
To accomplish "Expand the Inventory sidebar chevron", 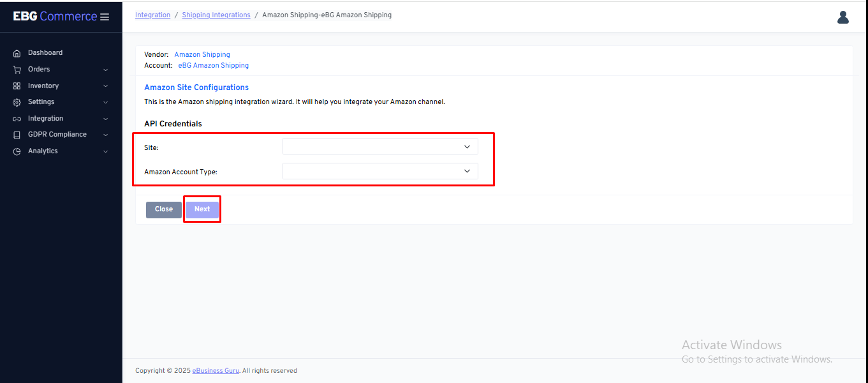I will pos(106,86).
